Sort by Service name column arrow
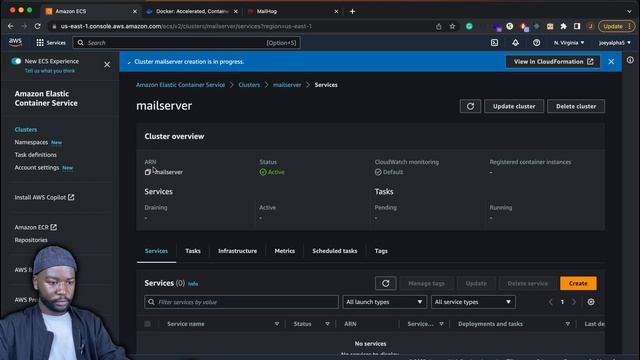 [x=277, y=324]
